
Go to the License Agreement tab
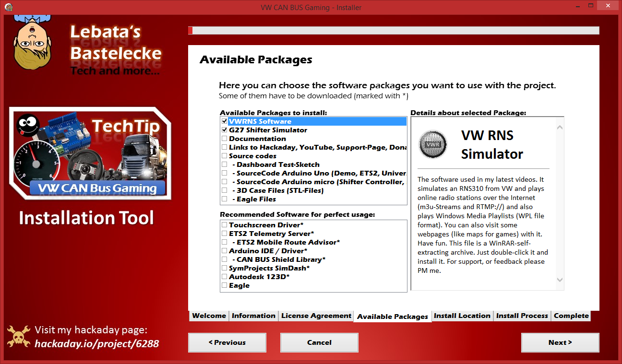pos(316,316)
